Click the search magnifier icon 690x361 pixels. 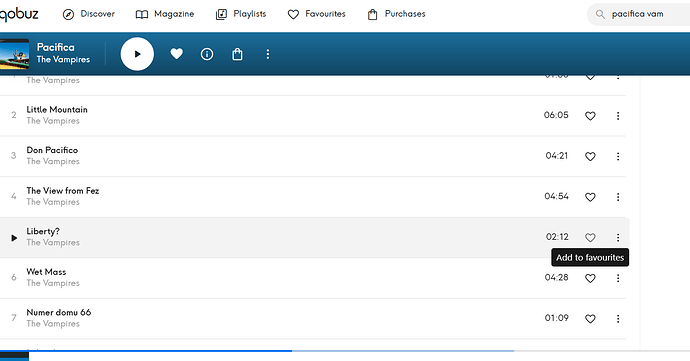click(x=600, y=14)
